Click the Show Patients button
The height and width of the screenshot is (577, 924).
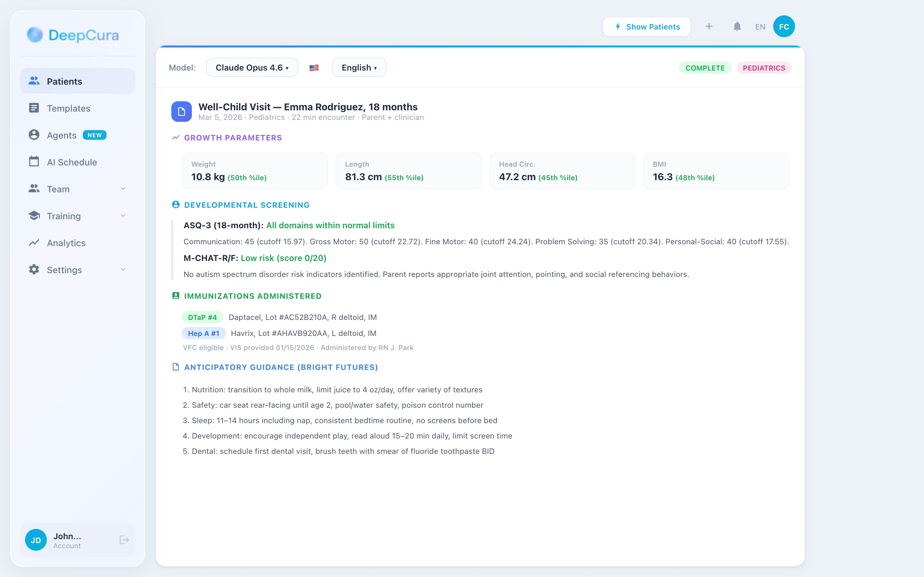(646, 26)
